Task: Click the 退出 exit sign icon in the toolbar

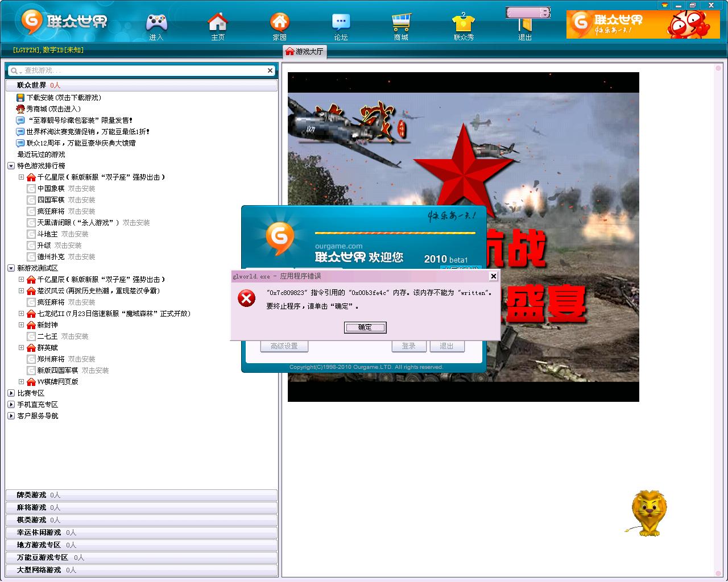Action: point(526,25)
